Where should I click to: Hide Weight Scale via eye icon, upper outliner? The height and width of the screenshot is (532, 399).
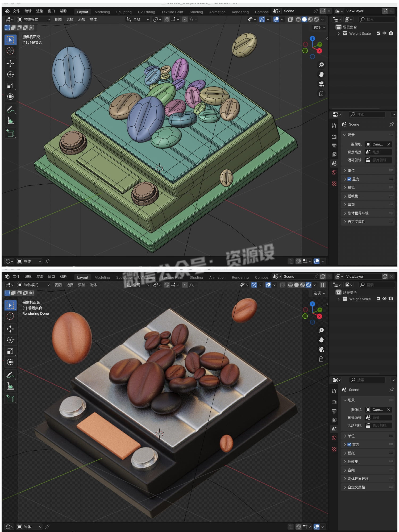click(384, 33)
